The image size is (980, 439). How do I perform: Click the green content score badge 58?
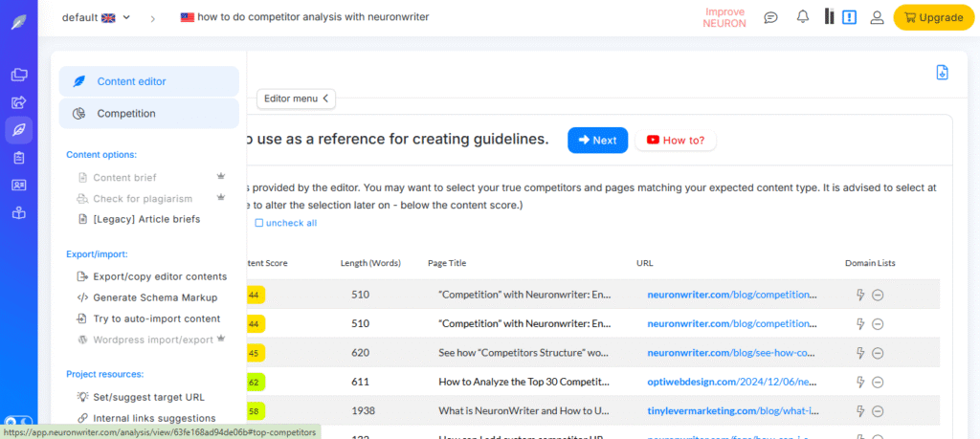(256, 411)
